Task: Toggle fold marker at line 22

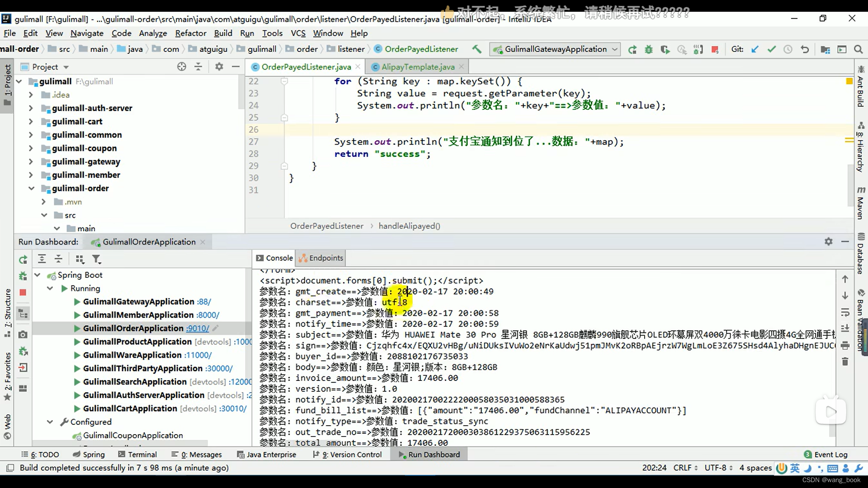Action: pyautogui.click(x=284, y=81)
